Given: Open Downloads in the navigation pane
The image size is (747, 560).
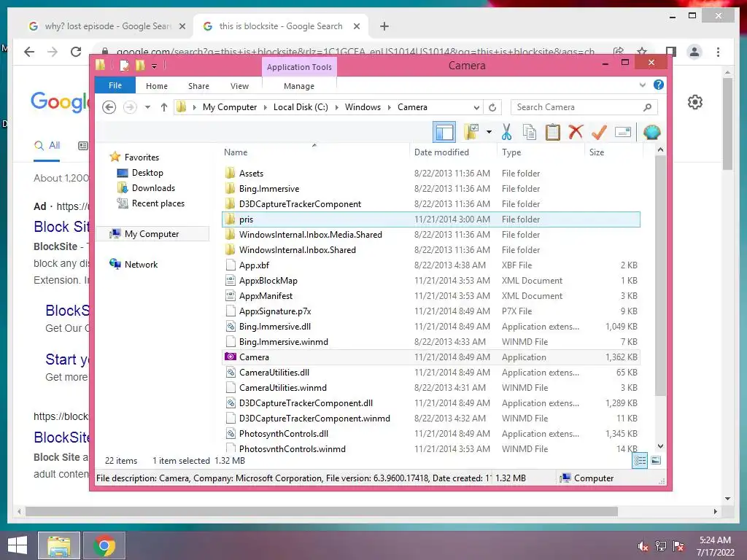Looking at the screenshot, I should pos(153,187).
